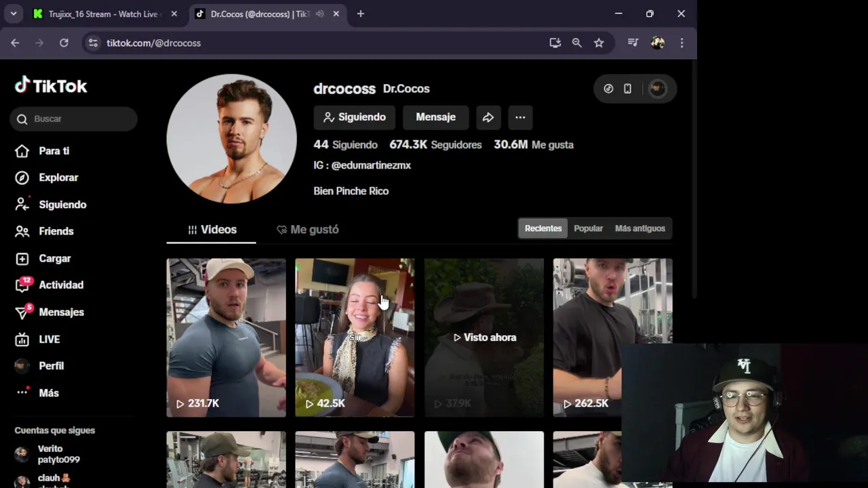Open the video thumbnail below the 231.7K video
The image size is (868, 488).
226,460
